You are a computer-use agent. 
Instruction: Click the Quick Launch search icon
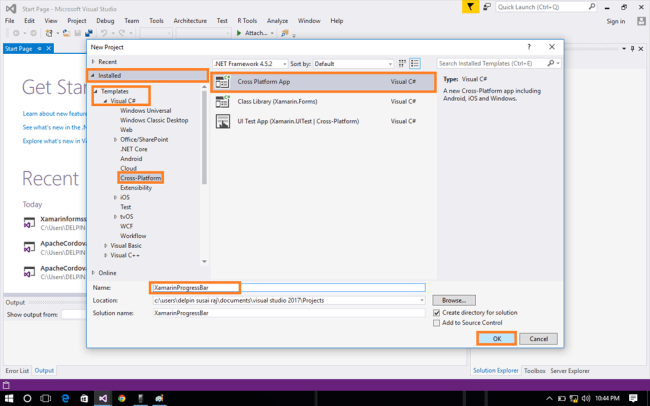click(592, 7)
